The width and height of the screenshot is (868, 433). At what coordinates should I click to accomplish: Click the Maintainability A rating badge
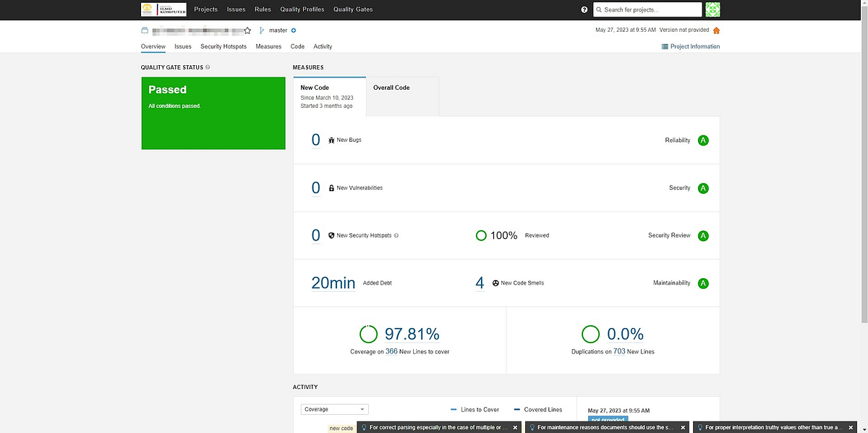pos(702,282)
